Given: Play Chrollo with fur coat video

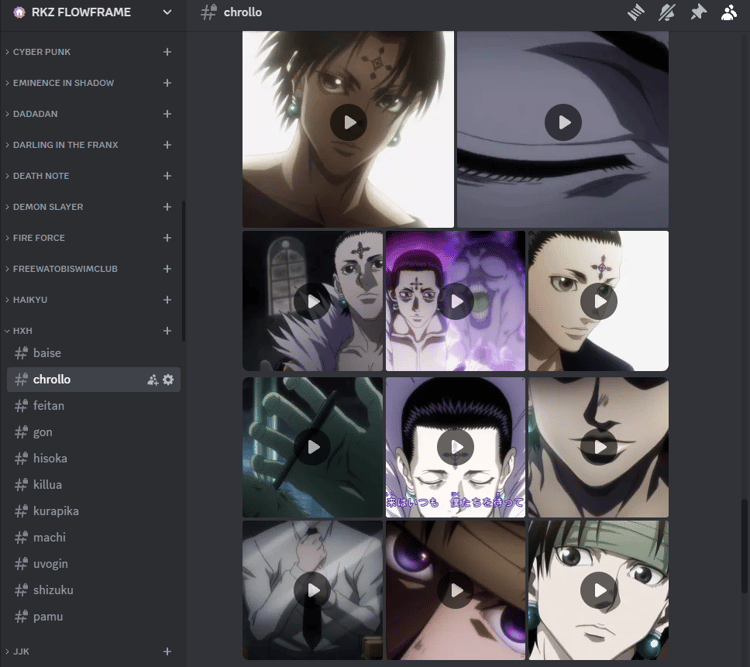Looking at the screenshot, I should point(313,301).
